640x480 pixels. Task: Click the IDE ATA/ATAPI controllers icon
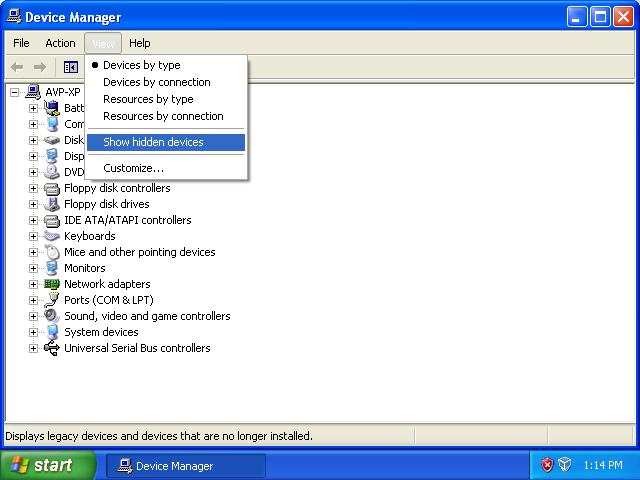[x=52, y=220]
